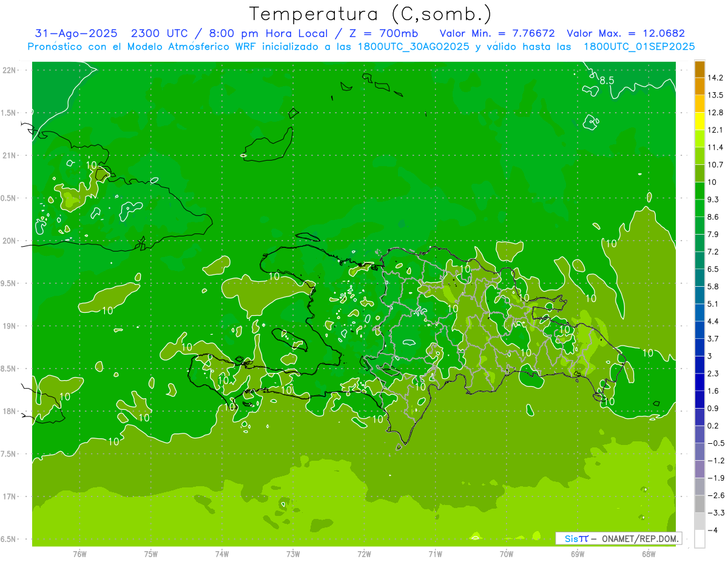Click the 'Valor Min. = 7.76672' readout
The image size is (728, 562).
(x=497, y=33)
